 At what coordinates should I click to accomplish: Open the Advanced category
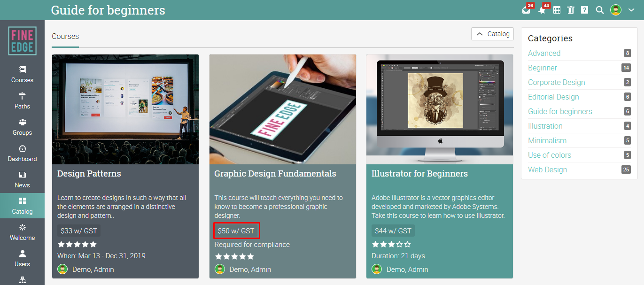point(544,53)
